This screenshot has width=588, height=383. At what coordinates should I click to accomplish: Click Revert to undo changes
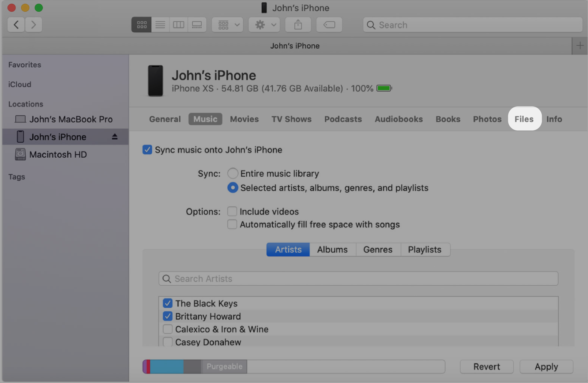pos(487,366)
